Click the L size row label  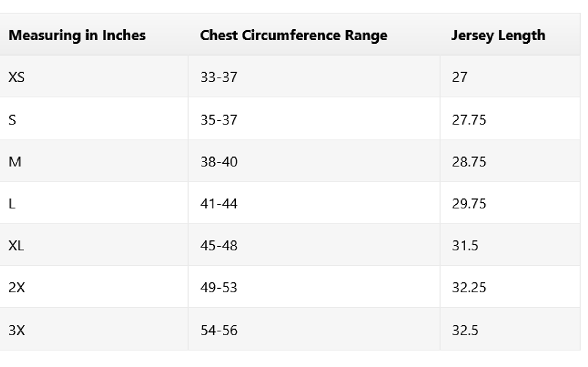tap(12, 204)
